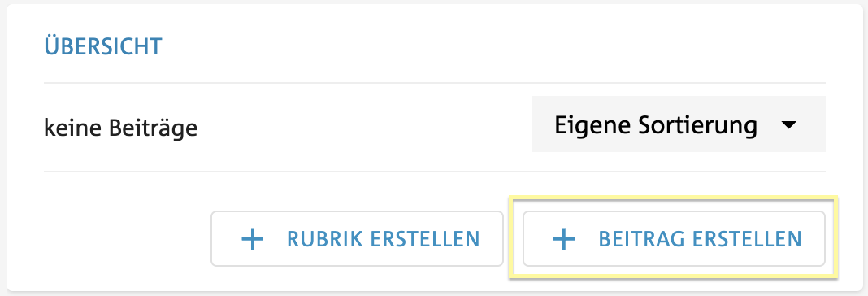Screen dimensions: 868x296
Task: Click the plus icon beside Beitrag erstellen
Action: pos(564,239)
